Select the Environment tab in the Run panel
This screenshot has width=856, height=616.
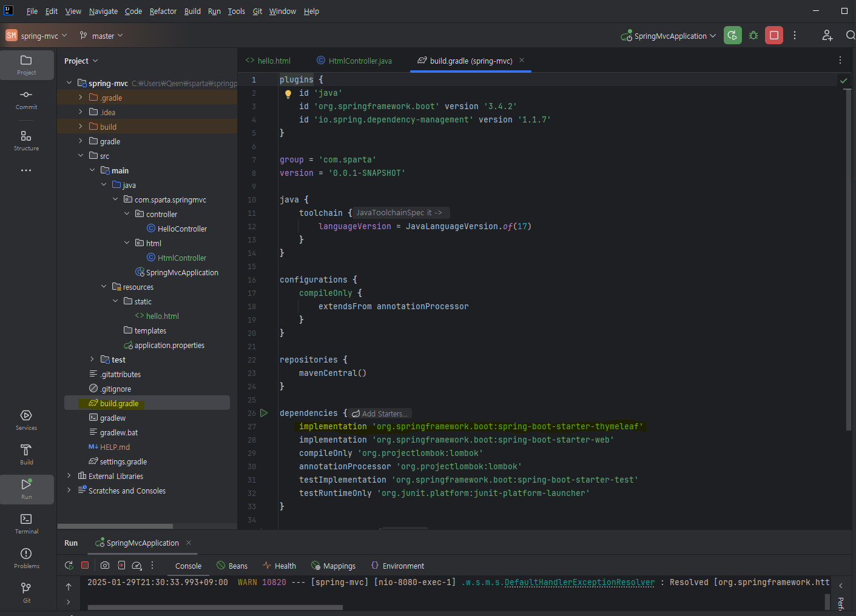[398, 566]
